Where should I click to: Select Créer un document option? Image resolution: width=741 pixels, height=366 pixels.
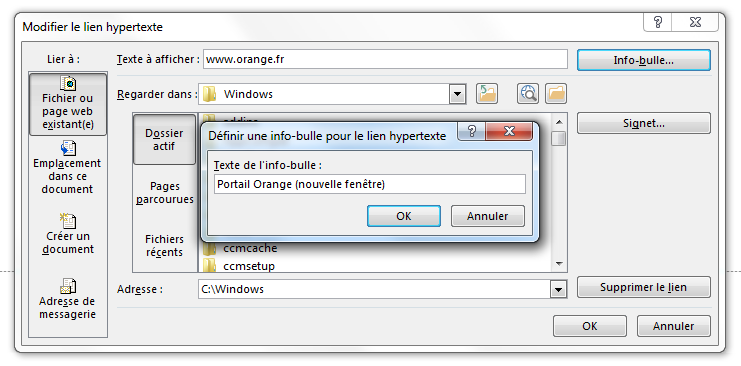[x=68, y=234]
